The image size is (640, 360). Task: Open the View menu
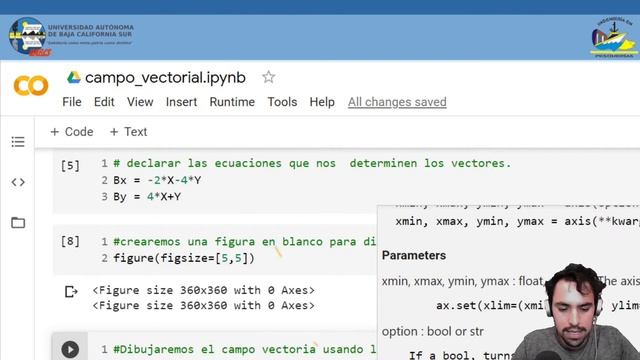click(x=140, y=102)
